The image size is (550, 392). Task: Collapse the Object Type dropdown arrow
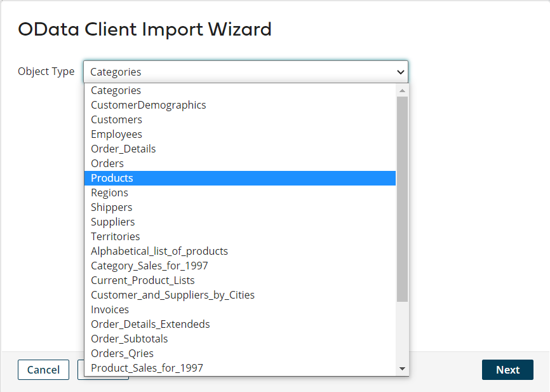pos(400,72)
